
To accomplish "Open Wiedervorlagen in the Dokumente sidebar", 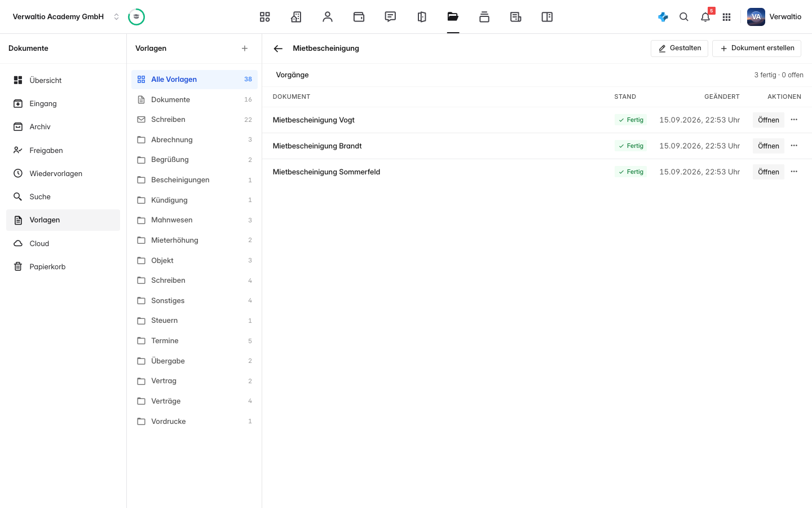I will point(63,173).
